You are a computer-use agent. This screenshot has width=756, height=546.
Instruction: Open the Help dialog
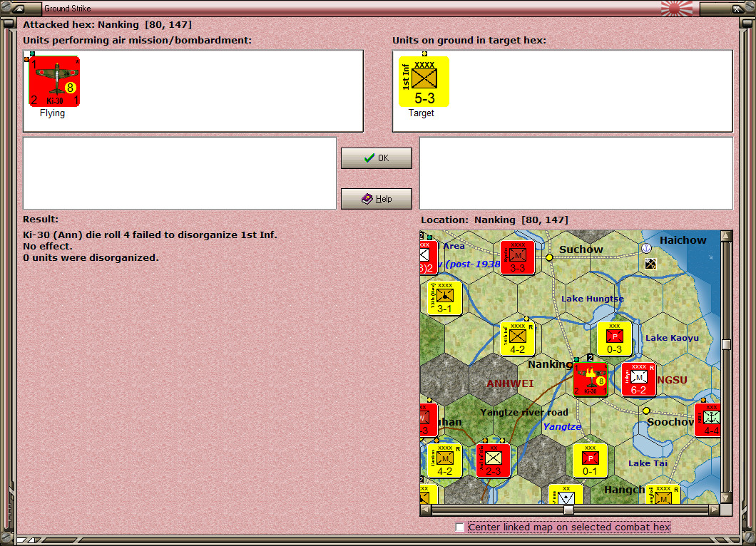tap(376, 198)
